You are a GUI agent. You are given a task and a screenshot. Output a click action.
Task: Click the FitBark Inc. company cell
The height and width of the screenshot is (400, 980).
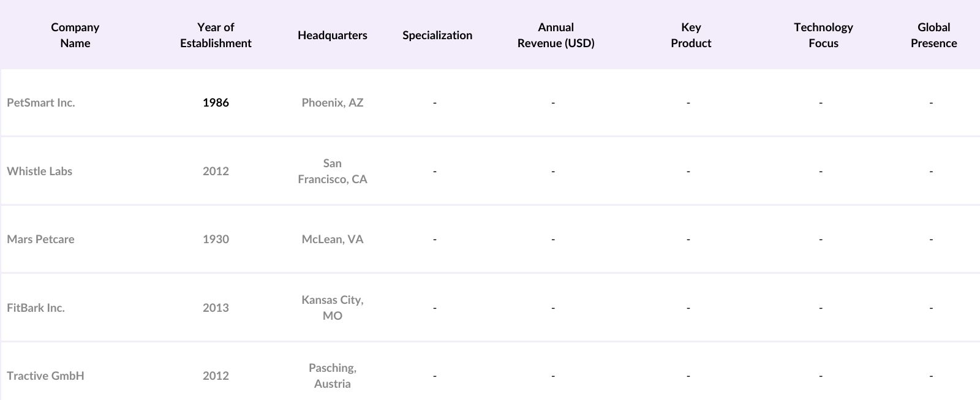point(36,308)
